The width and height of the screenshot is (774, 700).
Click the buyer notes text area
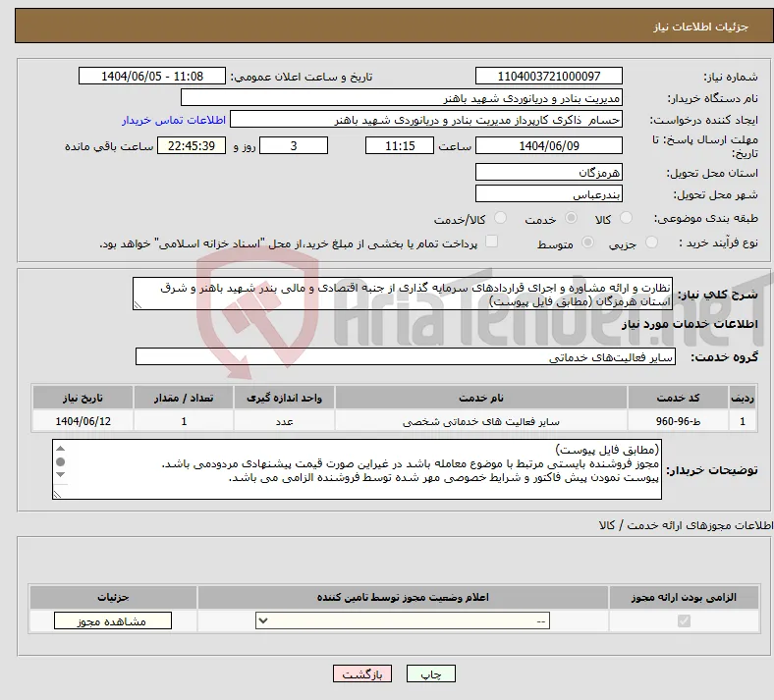(357, 469)
